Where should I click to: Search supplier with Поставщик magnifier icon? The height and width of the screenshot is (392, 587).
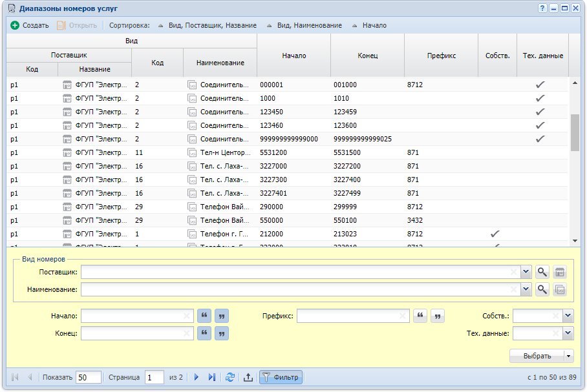coord(542,272)
